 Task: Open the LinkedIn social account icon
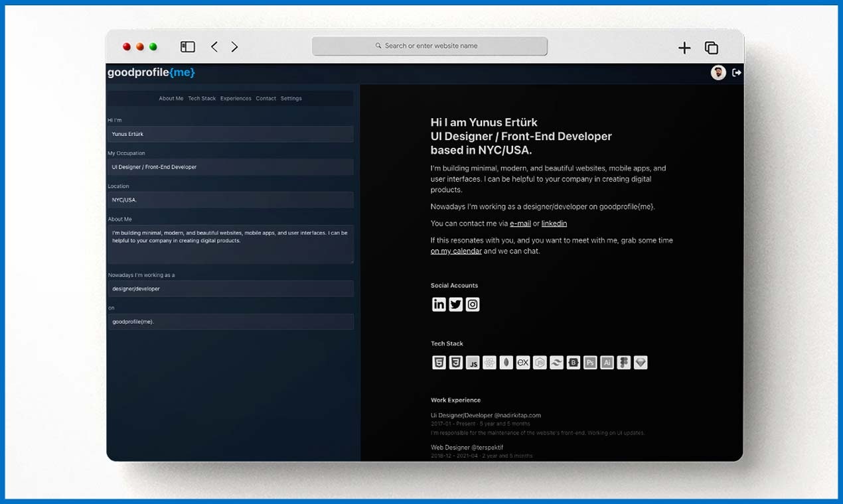click(439, 304)
